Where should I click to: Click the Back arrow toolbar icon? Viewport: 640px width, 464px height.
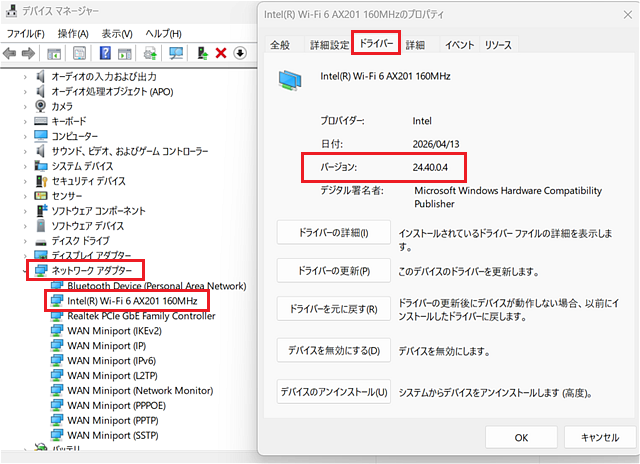point(10,53)
